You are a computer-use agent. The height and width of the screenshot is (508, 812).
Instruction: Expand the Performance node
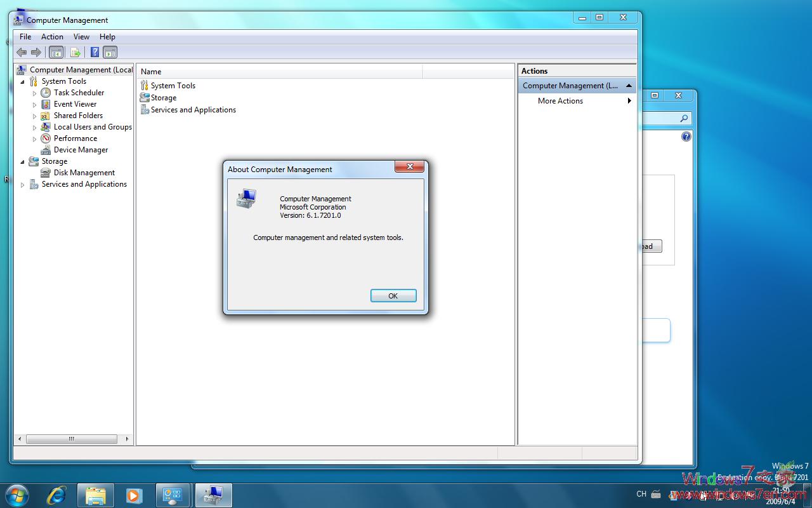click(35, 139)
